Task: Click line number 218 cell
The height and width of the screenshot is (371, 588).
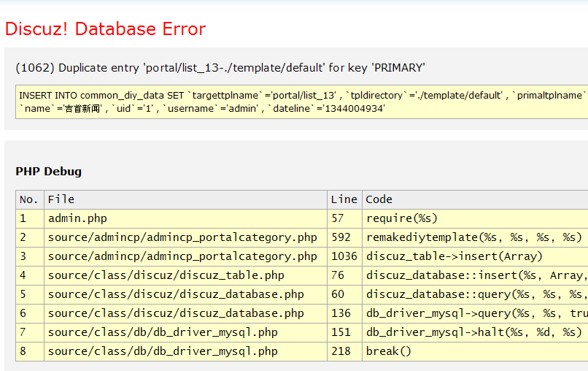Action: [344, 351]
